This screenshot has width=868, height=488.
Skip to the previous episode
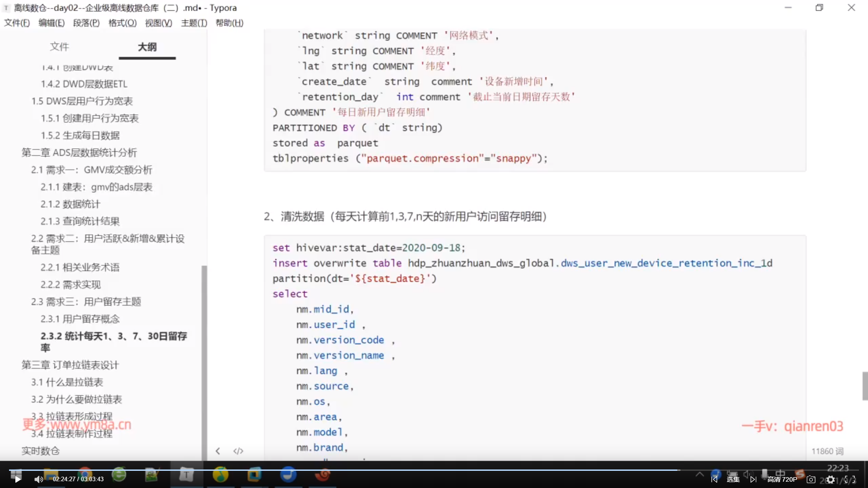[x=714, y=479]
